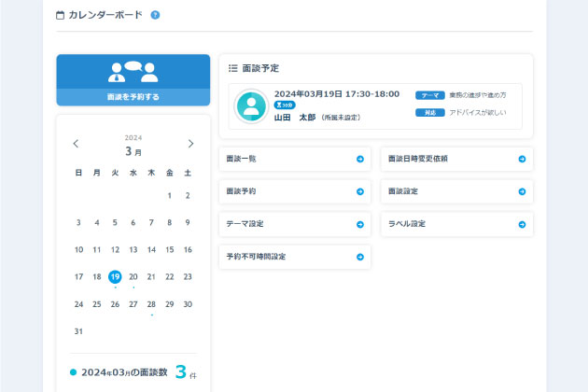
Task: Select March 30 in the calendar
Action: 188,304
